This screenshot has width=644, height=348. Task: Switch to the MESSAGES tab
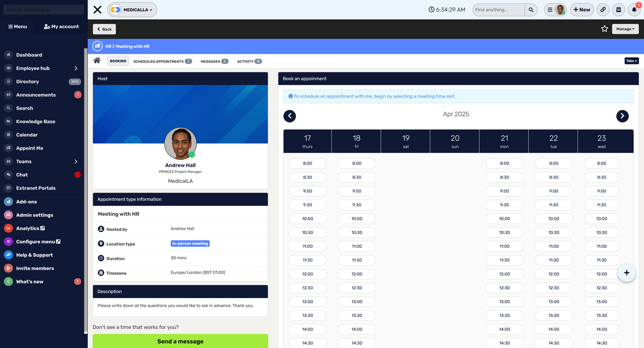[215, 62]
